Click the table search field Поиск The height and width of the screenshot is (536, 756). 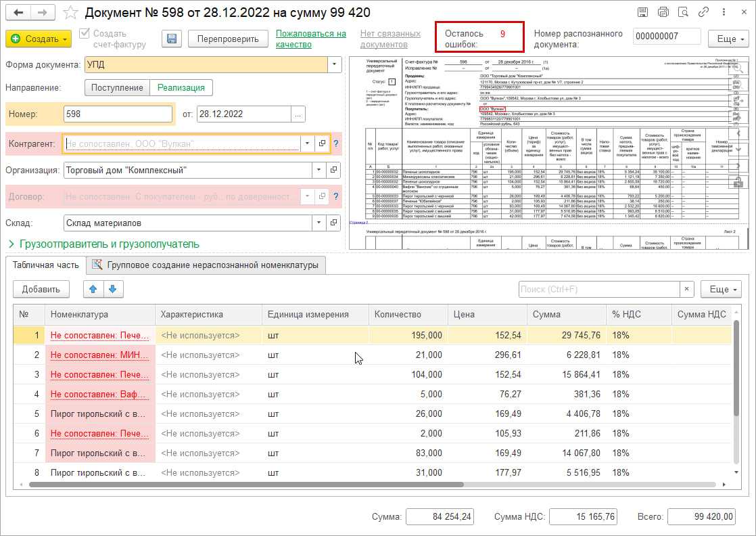pos(598,289)
